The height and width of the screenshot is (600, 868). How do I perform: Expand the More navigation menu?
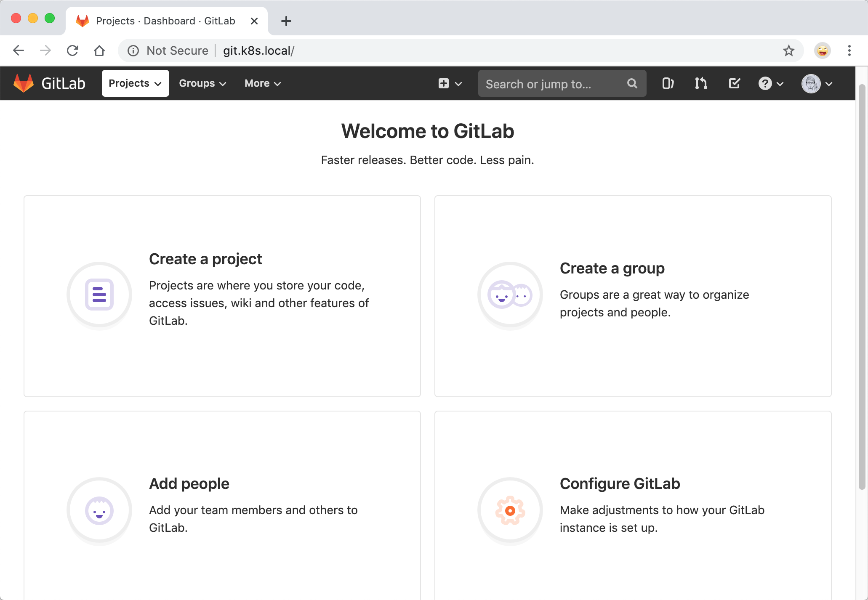(x=263, y=83)
